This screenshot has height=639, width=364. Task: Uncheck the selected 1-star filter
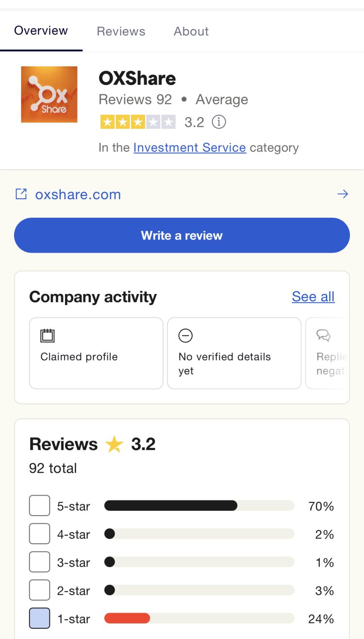(x=39, y=617)
